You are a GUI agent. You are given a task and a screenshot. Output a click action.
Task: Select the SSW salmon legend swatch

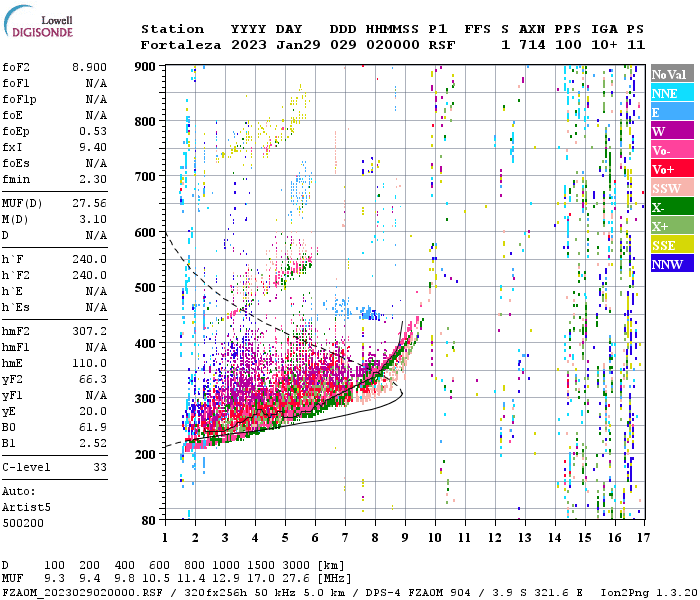(x=672, y=188)
